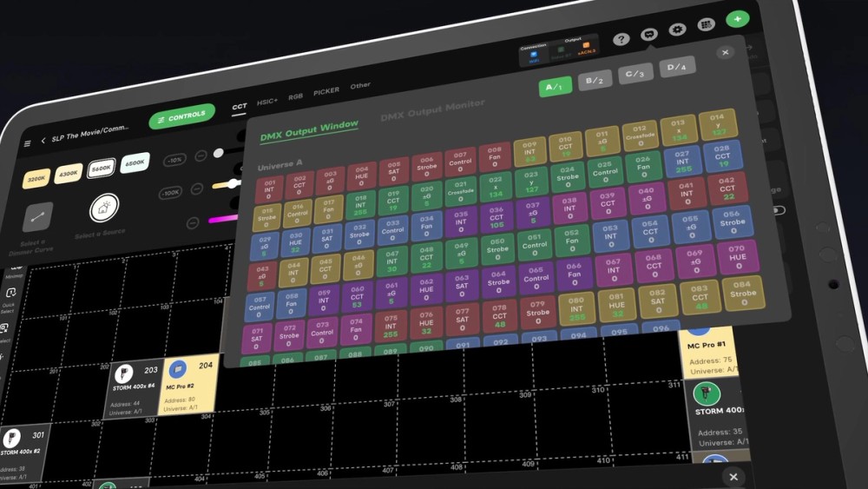Click the DMX output monitor icon in the top bar
The width and height of the screenshot is (868, 489).
click(648, 35)
